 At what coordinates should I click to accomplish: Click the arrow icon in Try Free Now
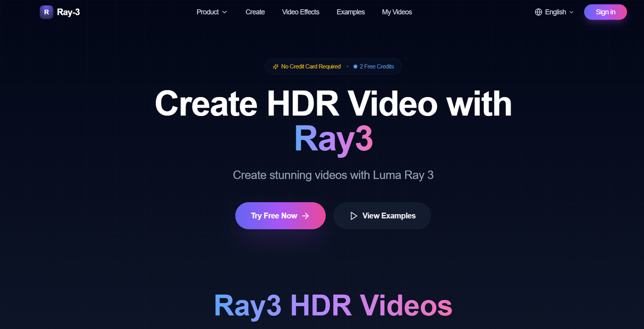(x=305, y=216)
